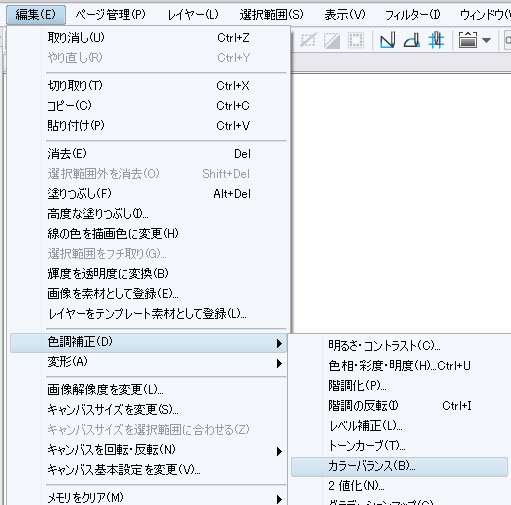Open the ウィンドウ menu
Viewport: 511px width, 505px height.
pyautogui.click(x=485, y=15)
